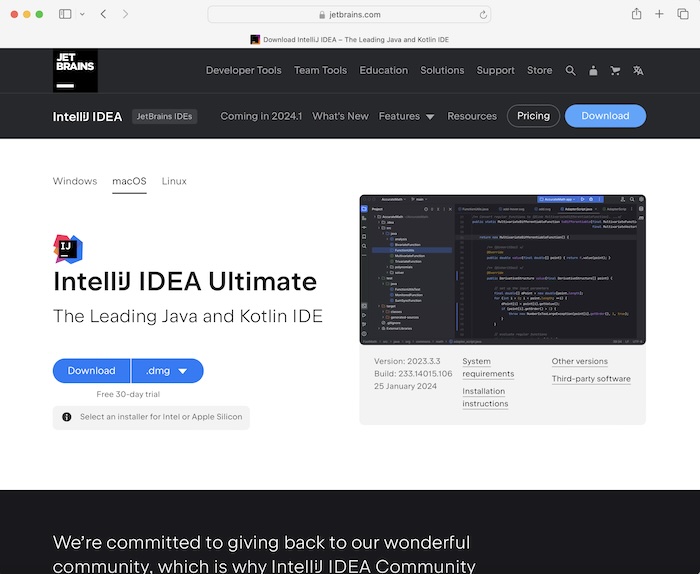700x574 pixels.
Task: Click the Pricing button
Action: coord(533,116)
